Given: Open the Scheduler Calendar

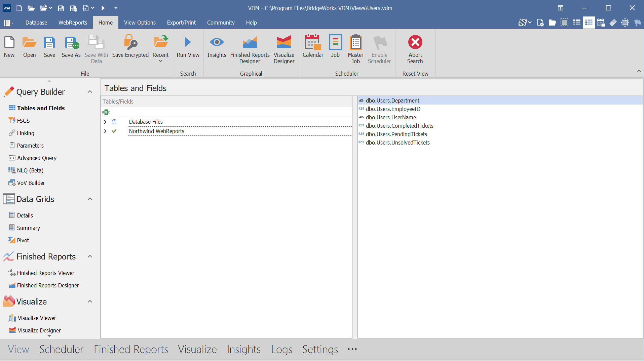Looking at the screenshot, I should coord(313,47).
